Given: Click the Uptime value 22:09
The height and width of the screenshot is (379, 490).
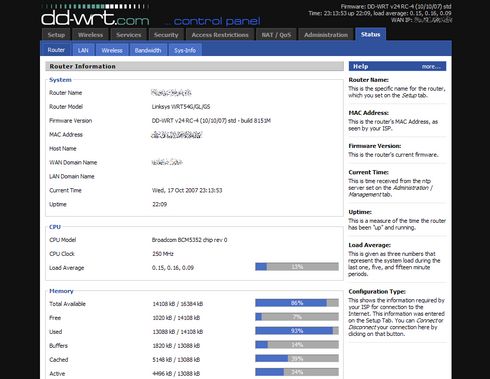Looking at the screenshot, I should tap(160, 204).
